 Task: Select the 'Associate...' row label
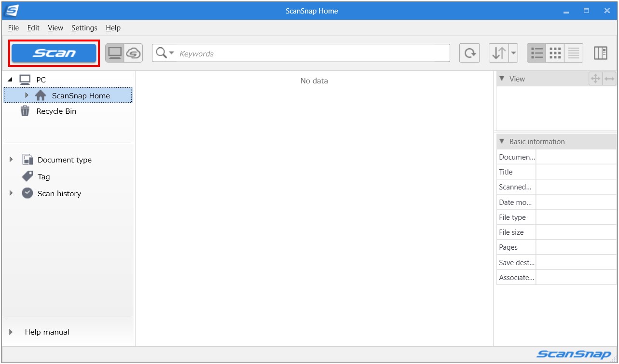[x=517, y=278]
